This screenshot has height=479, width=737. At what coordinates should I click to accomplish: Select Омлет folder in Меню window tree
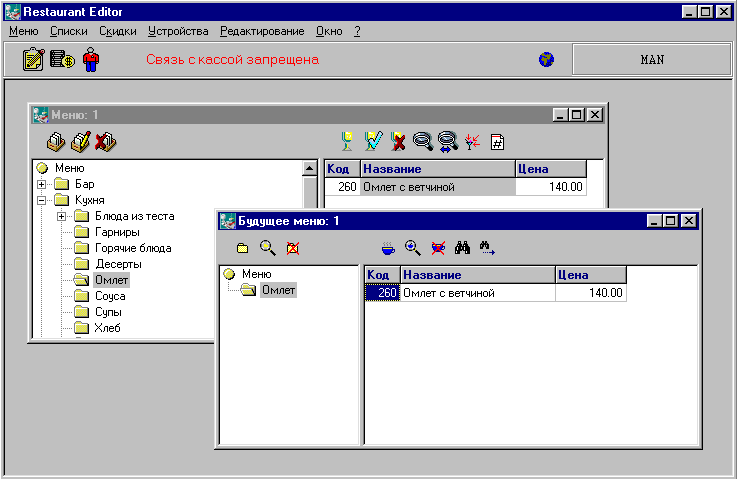[111, 280]
